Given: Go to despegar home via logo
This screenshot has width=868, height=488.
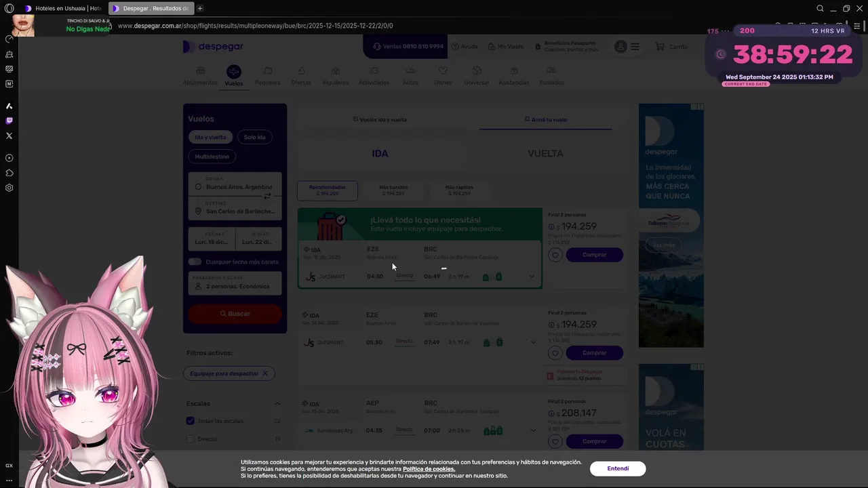Looking at the screenshot, I should [x=213, y=47].
